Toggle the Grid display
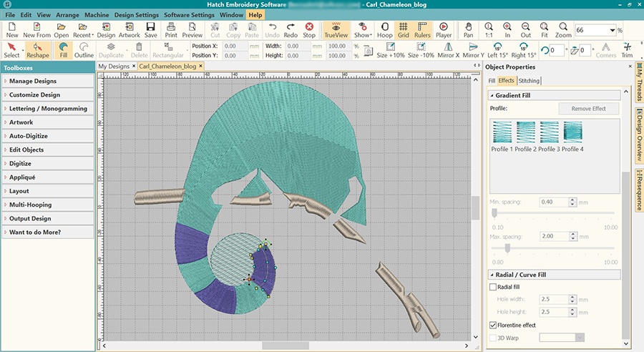 point(404,29)
